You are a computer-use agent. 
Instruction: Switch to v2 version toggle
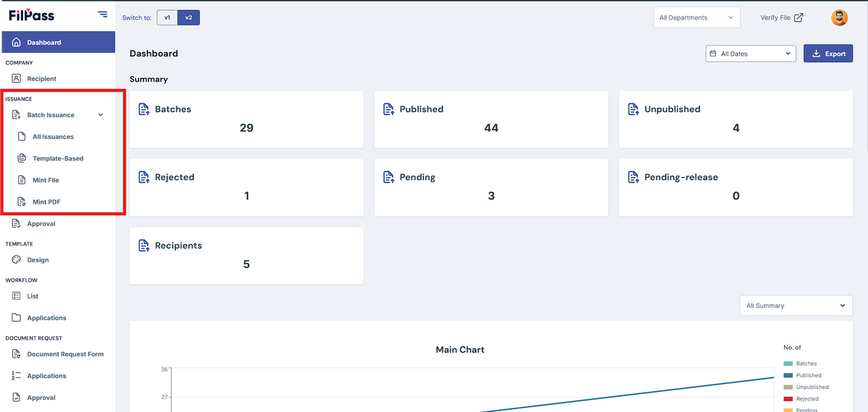pos(189,17)
